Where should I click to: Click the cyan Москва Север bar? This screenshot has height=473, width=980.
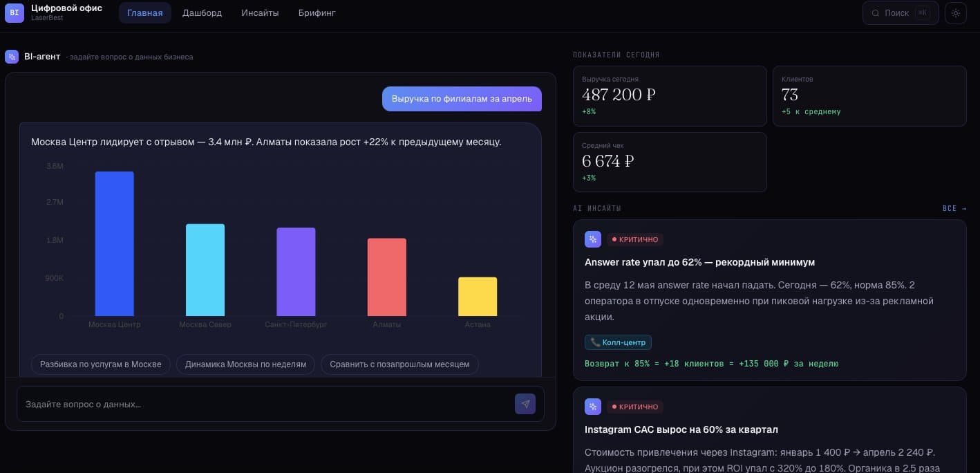pos(205,270)
